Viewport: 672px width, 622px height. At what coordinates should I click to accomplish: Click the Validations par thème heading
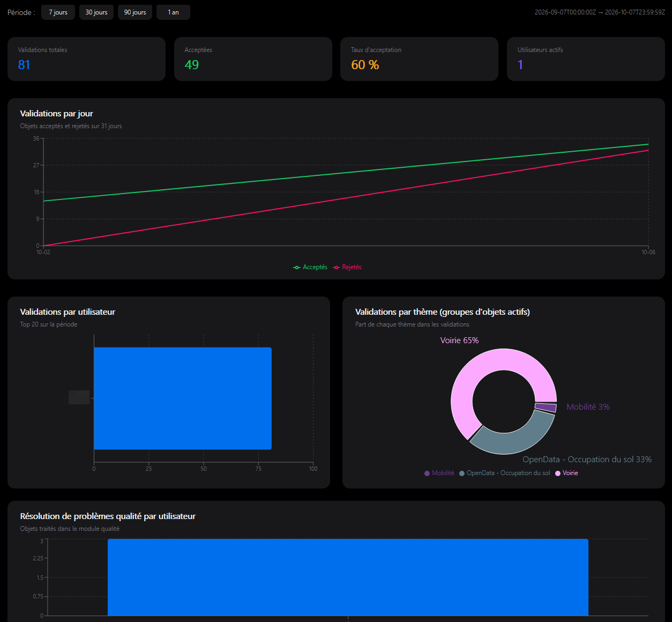442,312
